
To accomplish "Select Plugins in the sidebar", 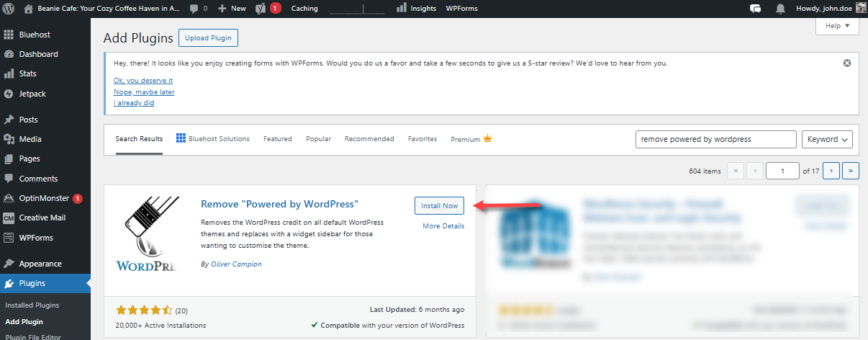I will [x=45, y=283].
